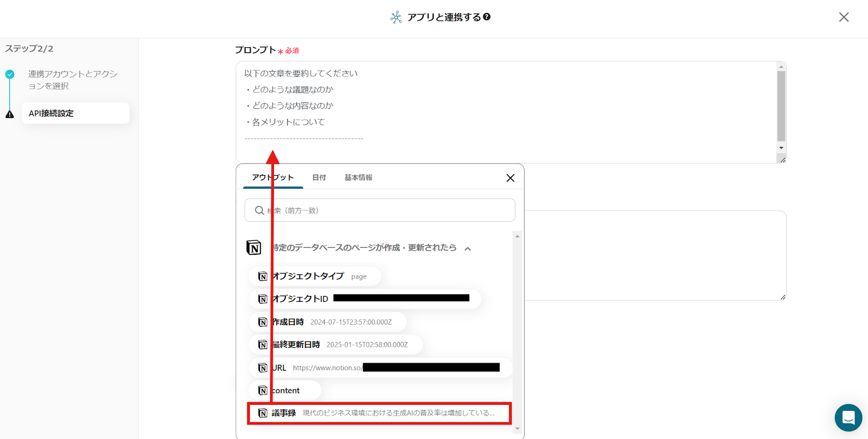Click the output list scrollbar up arrow
Screen dimensions: 868x439
coord(518,236)
